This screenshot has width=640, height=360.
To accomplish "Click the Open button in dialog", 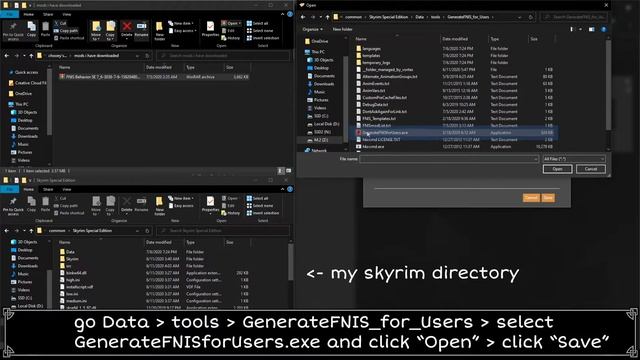I will (x=557, y=169).
